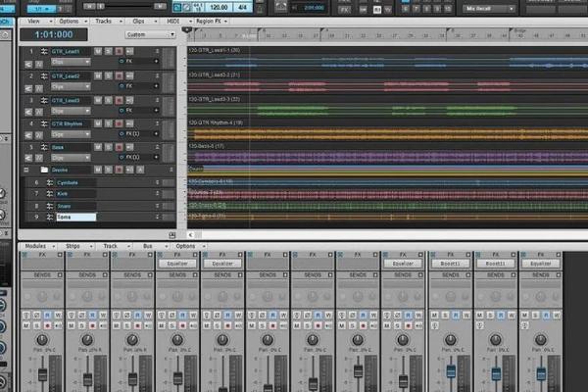This screenshot has height=392, width=588.
Task: Click record arm on second console strip
Action: pos(92,325)
